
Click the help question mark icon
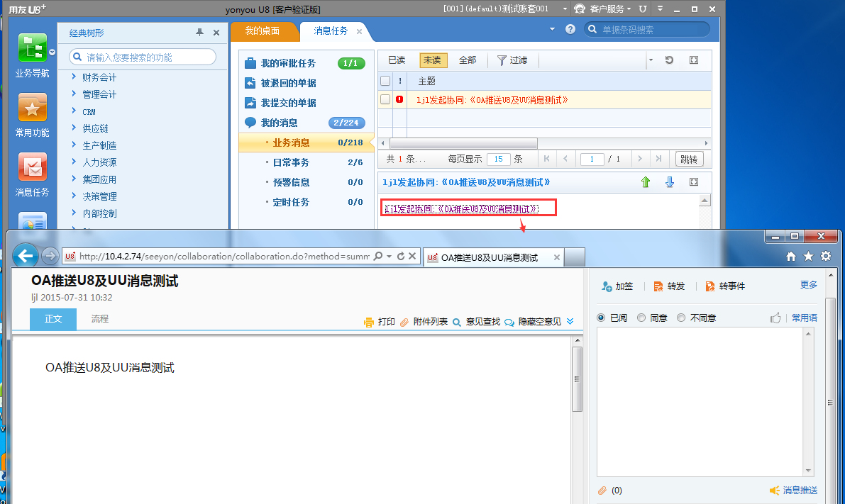pos(570,30)
